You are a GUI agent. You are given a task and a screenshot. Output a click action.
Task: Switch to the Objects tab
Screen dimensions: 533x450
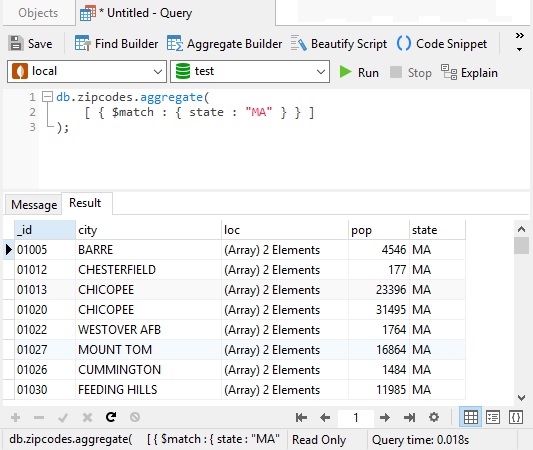pos(38,13)
